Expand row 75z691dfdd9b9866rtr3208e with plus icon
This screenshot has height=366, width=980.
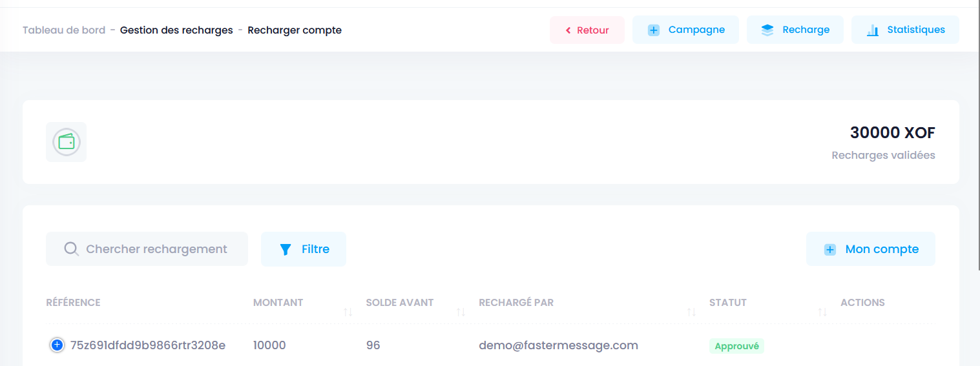[57, 345]
